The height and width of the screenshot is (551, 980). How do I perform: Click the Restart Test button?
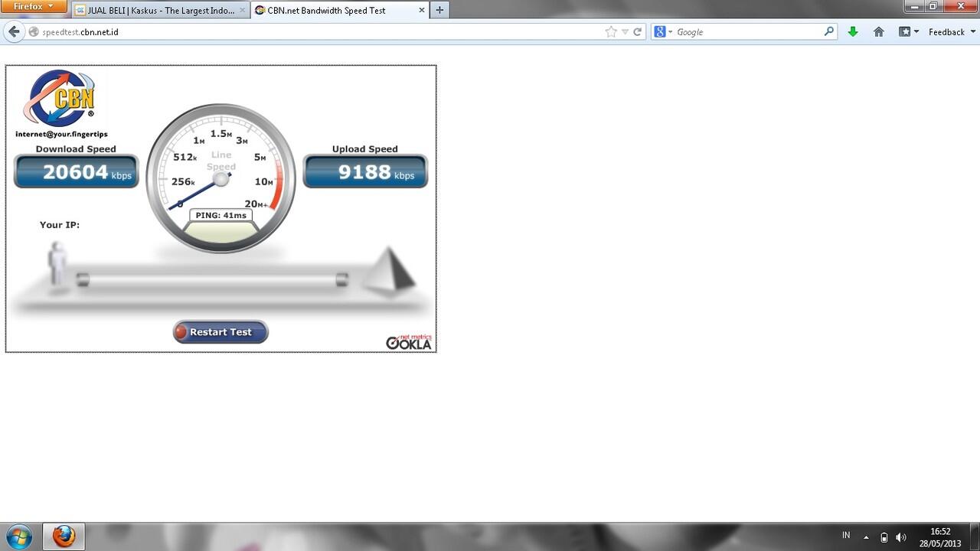pos(220,332)
